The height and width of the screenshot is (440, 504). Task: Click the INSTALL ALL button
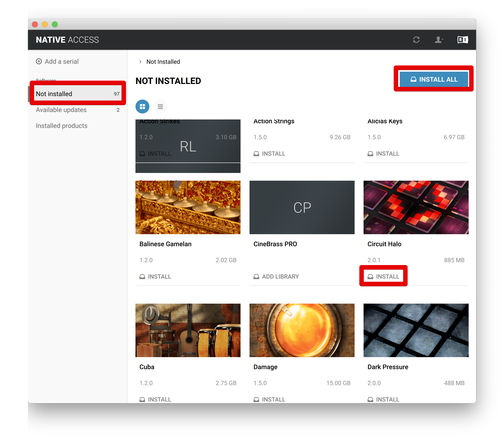pyautogui.click(x=434, y=79)
